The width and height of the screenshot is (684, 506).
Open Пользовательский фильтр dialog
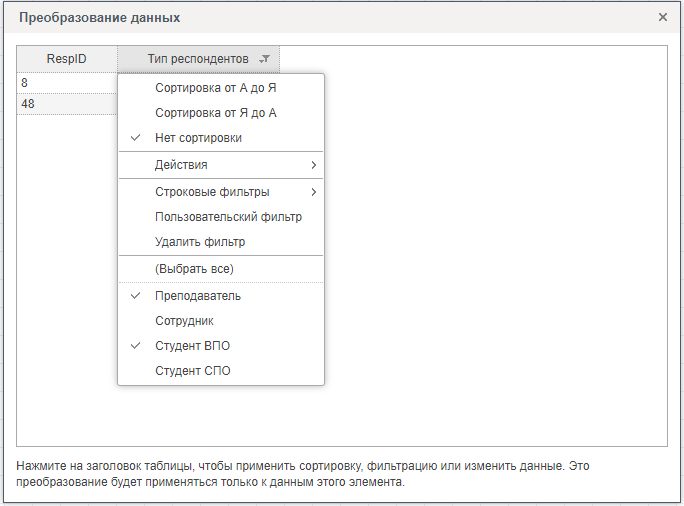[228, 217]
